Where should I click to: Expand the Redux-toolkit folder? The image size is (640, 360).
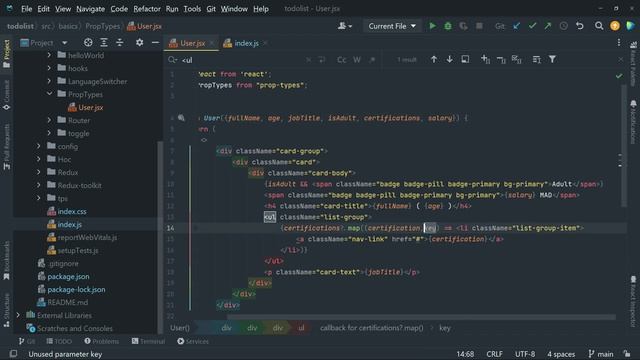click(39, 185)
